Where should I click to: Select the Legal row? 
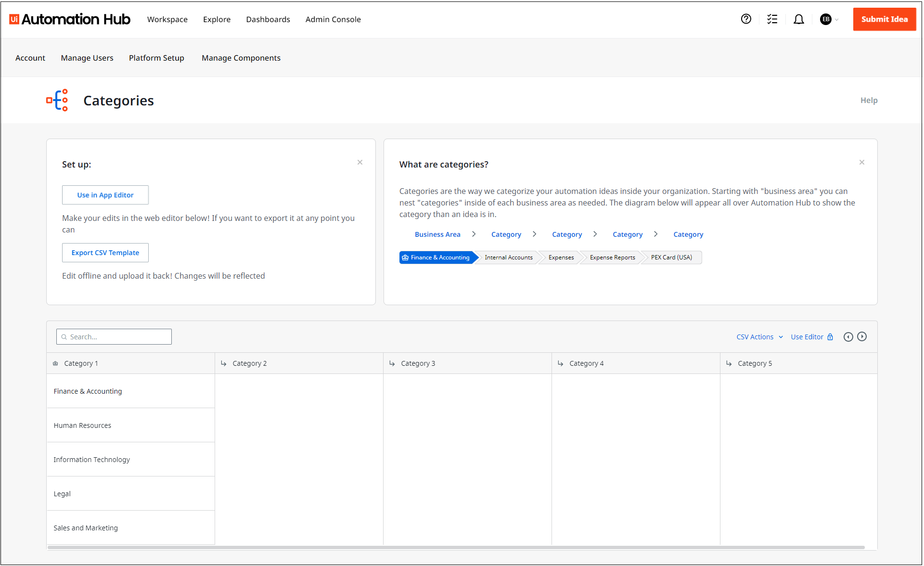click(131, 494)
